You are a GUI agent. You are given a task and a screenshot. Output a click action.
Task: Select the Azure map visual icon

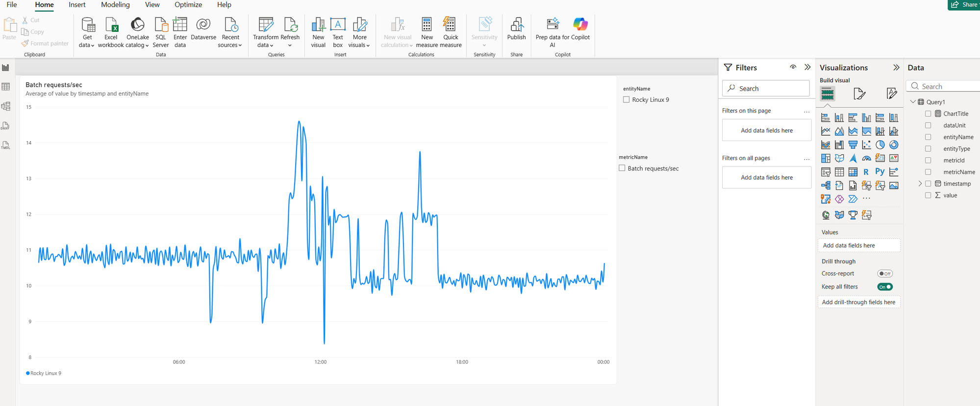(x=853, y=158)
